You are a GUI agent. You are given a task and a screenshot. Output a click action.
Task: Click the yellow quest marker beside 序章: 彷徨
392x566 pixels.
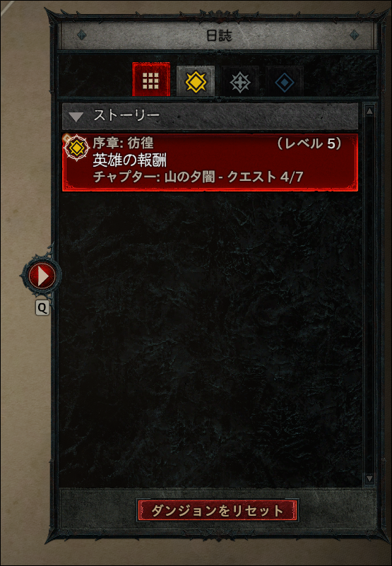click(76, 148)
